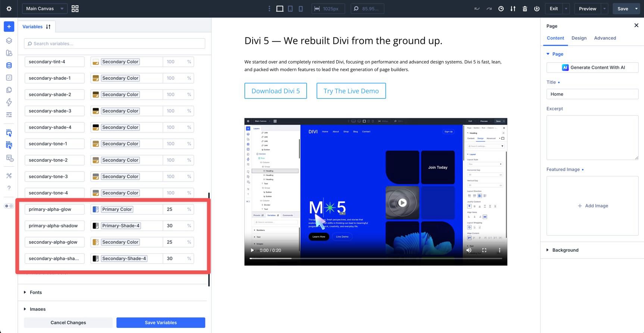The height and width of the screenshot is (333, 644).
Task: Open the help question mark icon
Action: pos(9,188)
